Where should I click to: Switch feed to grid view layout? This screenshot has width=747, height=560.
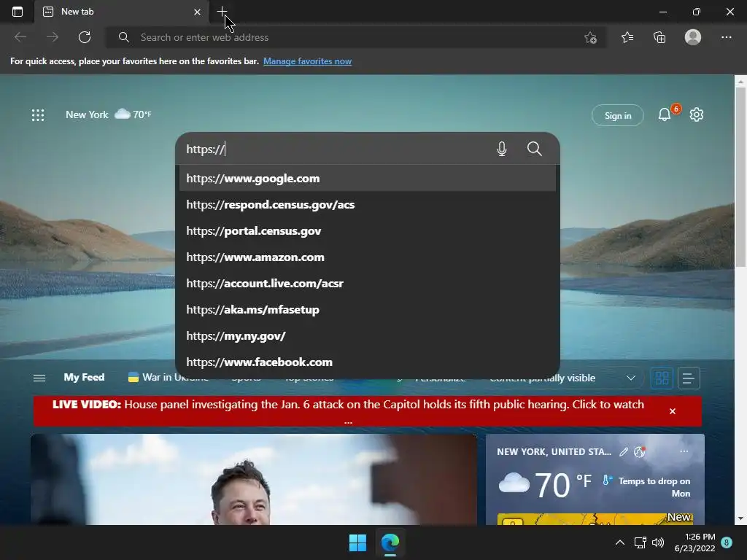coord(662,378)
